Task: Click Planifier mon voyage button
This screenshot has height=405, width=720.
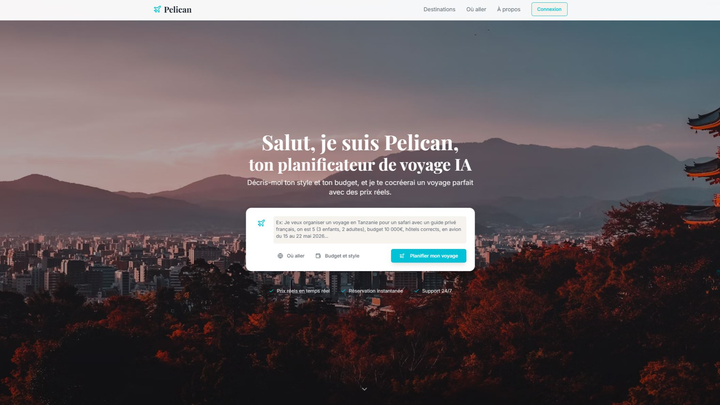Action: [x=428, y=256]
